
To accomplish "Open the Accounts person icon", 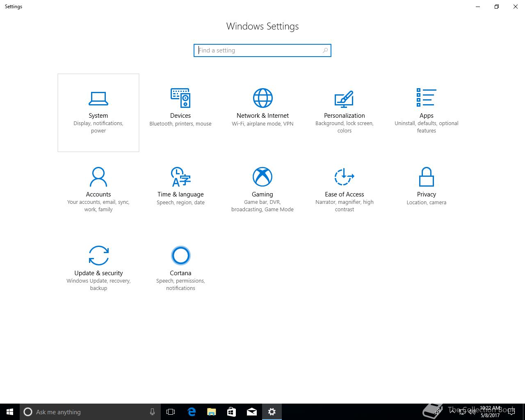I will click(x=98, y=176).
